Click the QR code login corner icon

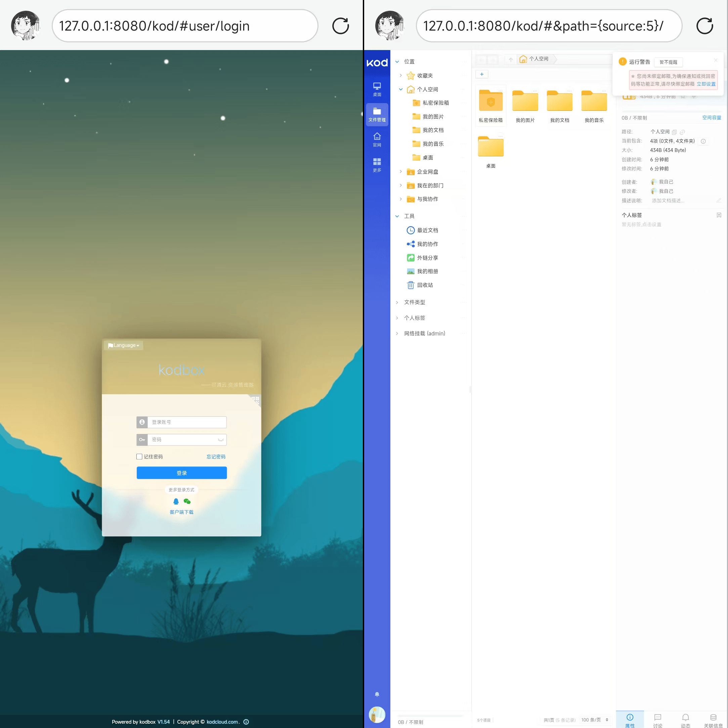coord(256,400)
